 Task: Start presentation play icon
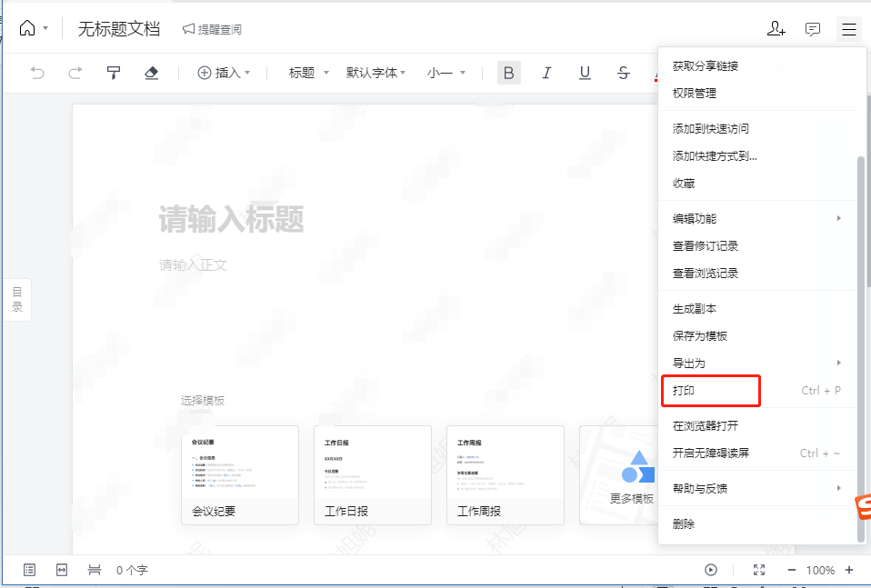[x=710, y=570]
